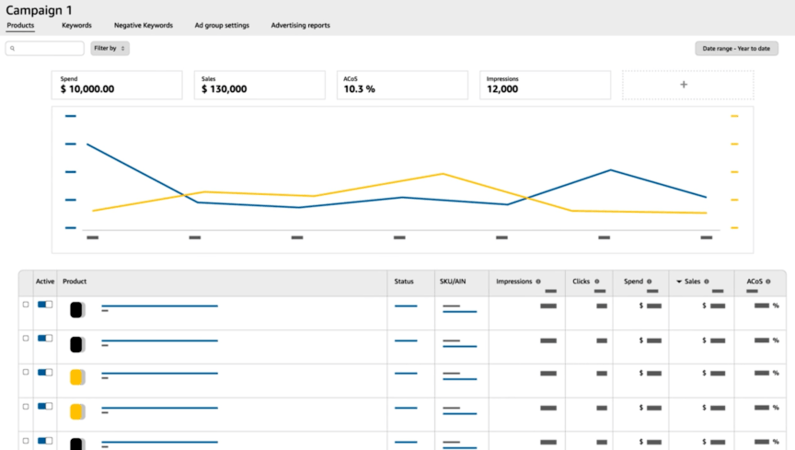Viewport: 795px width, 450px height.
Task: Click the Status column header
Action: tap(404, 281)
